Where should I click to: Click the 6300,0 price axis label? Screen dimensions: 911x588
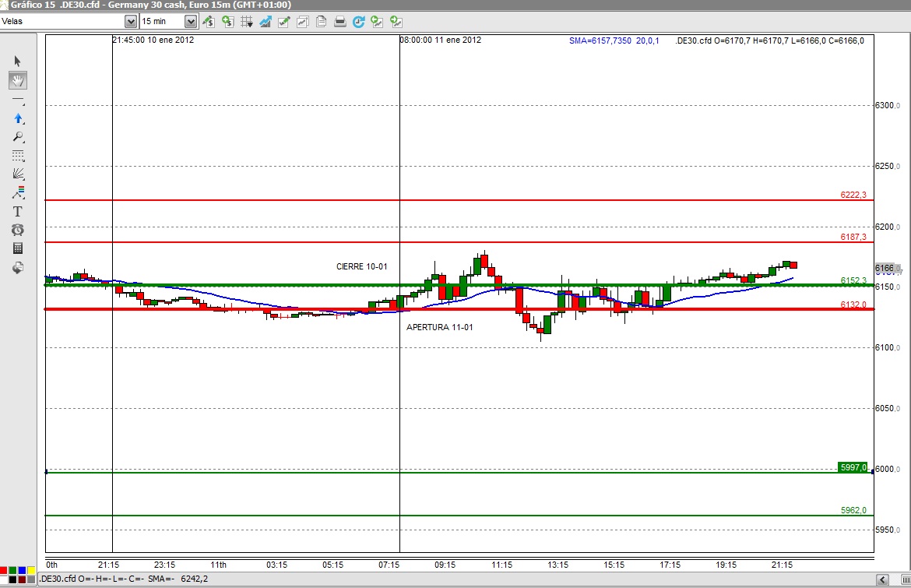[888, 106]
